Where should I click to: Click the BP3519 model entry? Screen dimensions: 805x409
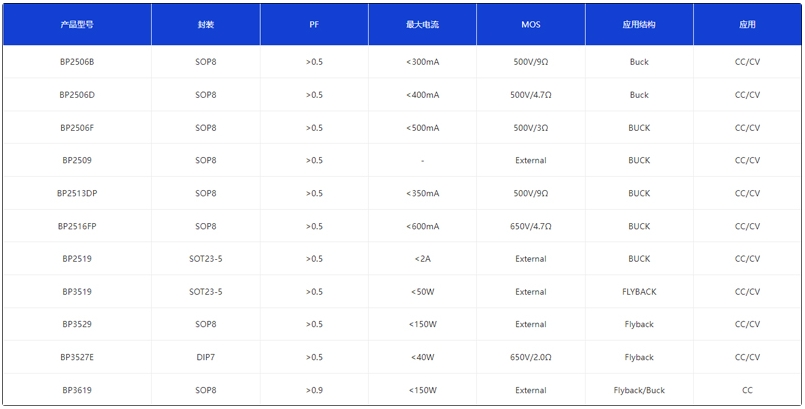[77, 292]
